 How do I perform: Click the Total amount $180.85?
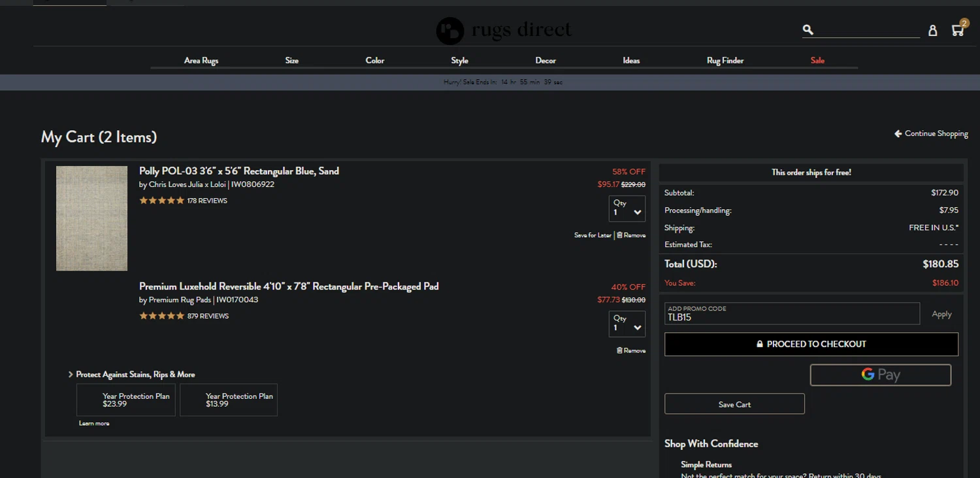pos(940,264)
